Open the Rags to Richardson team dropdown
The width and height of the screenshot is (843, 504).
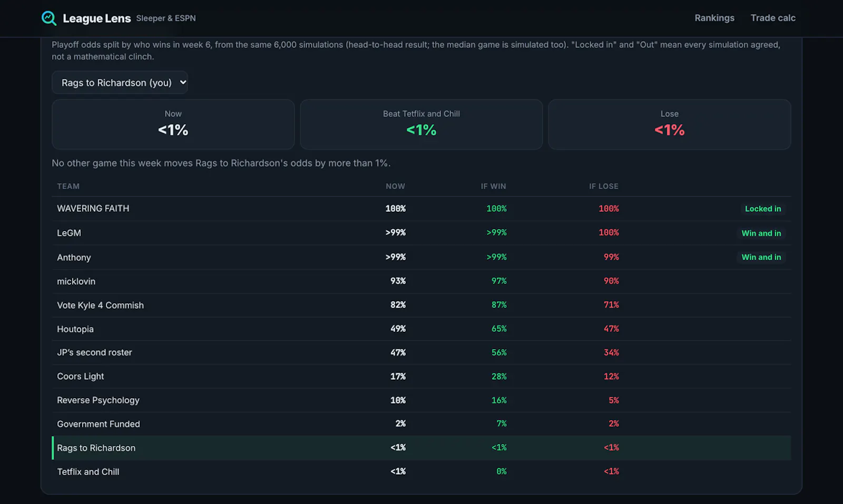click(120, 83)
